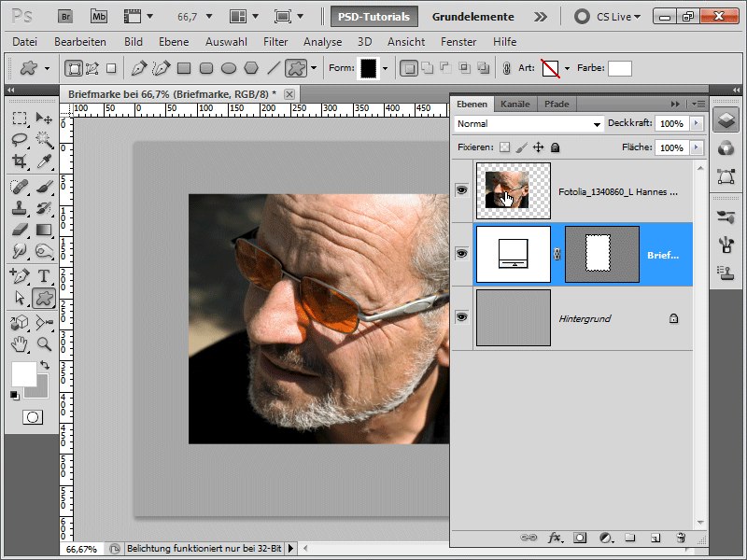Switch to the Pfade tab
Viewport: 747px width, 560px height.
tap(557, 105)
